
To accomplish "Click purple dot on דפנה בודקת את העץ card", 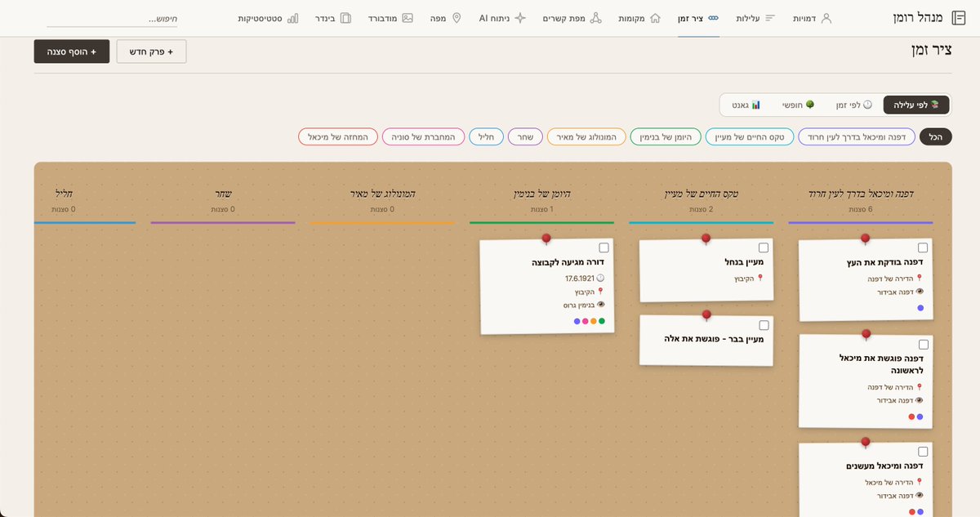I will 920,308.
